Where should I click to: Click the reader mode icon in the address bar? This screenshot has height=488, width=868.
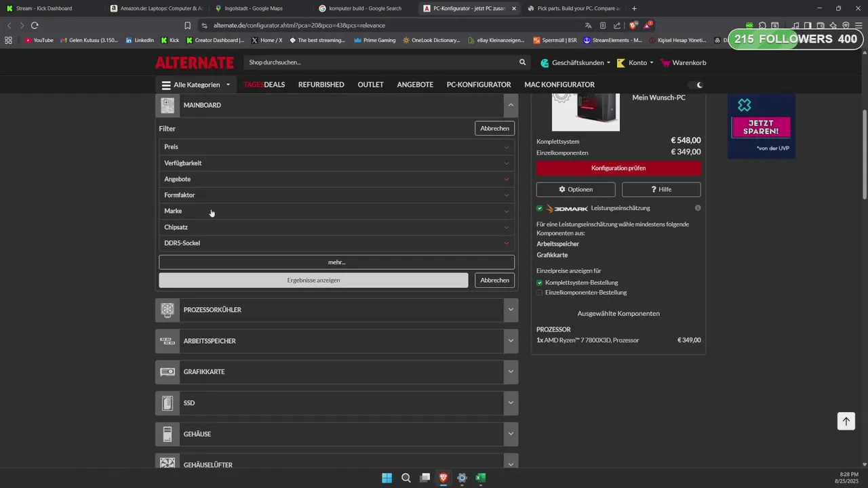(603, 25)
